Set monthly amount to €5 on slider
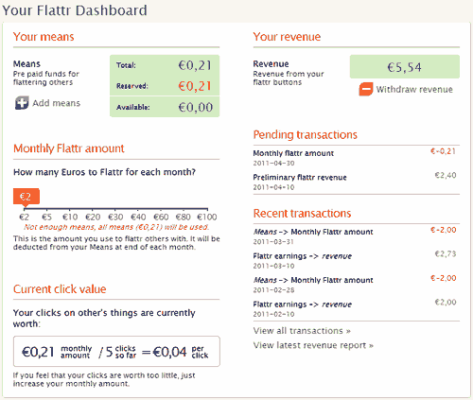This screenshot has width=473, height=400. (47, 217)
